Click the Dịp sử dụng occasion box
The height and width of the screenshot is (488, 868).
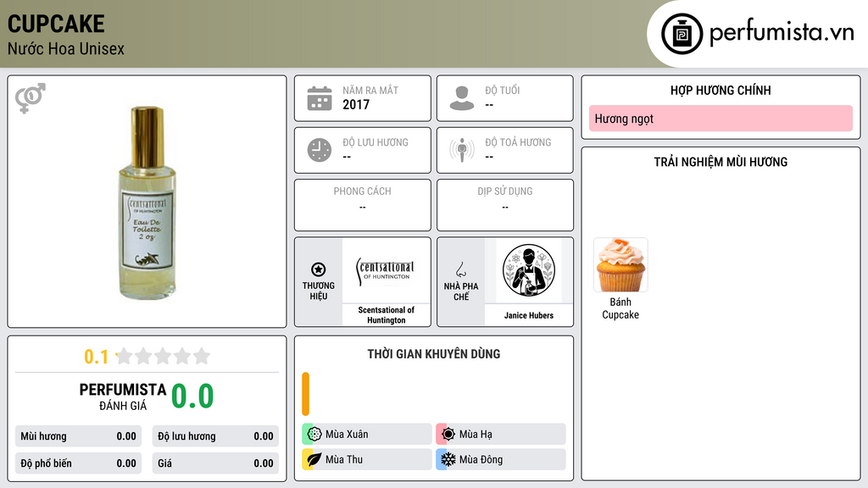[505, 205]
